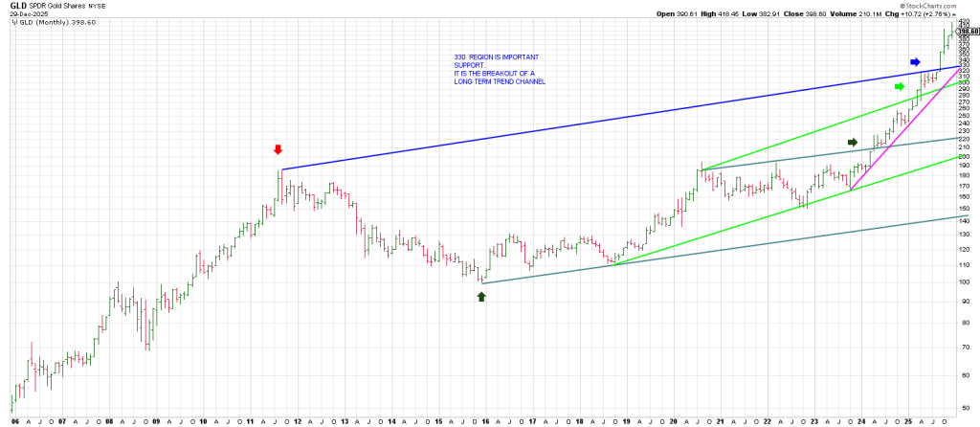Screen dimensions: 980x427
Task: Click the red down arrow at the 2011 peak
Action: 278,149
